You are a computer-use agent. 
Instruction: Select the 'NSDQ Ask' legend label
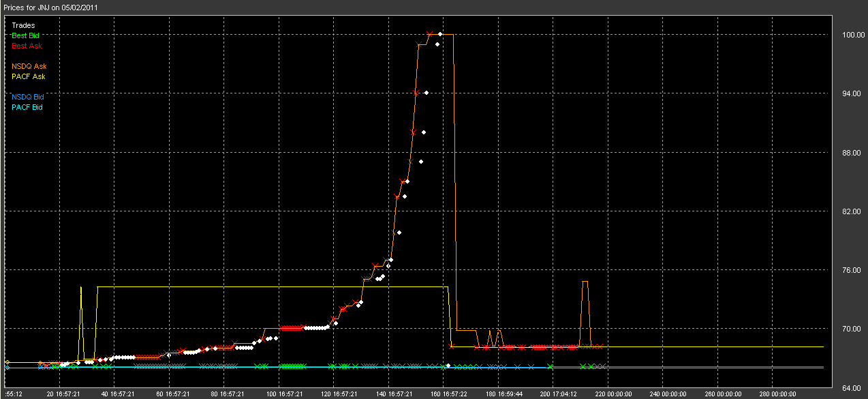pos(29,66)
